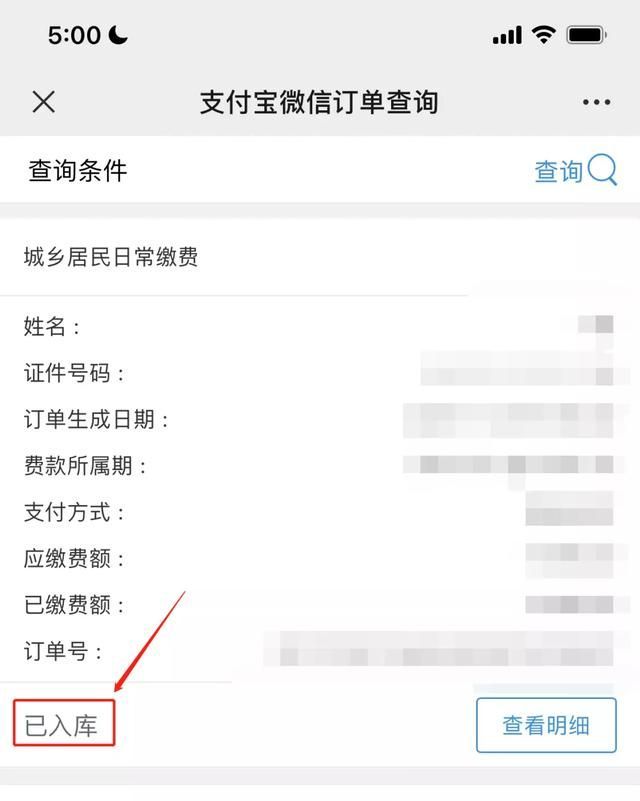The width and height of the screenshot is (640, 801).
Task: Close the page with the X icon
Action: tap(43, 102)
